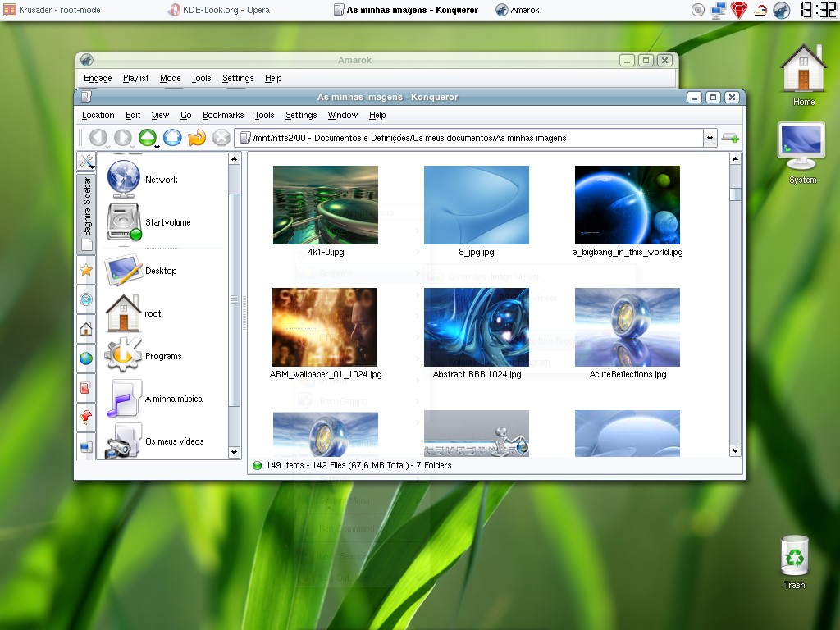
Task: Open the up-folder arrow dropdown
Action: [157, 147]
